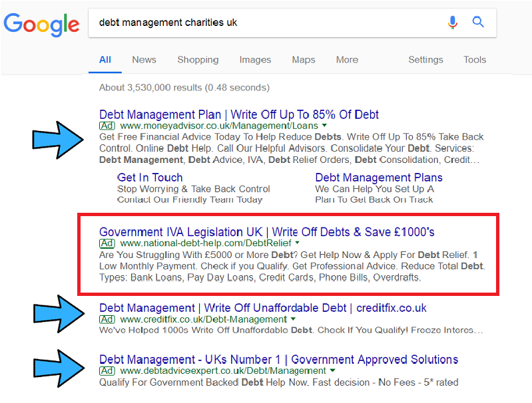Switch to the Maps tab
The height and width of the screenshot is (403, 532).
[x=304, y=60]
